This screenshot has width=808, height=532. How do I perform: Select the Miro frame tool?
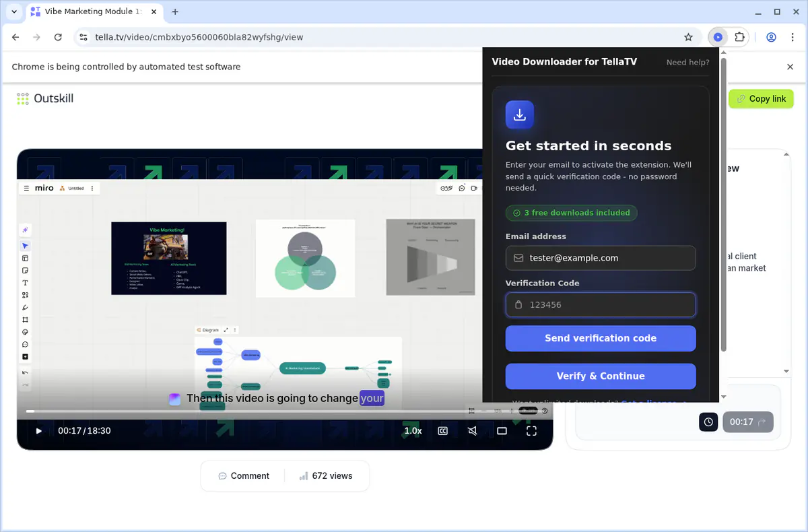click(x=26, y=319)
